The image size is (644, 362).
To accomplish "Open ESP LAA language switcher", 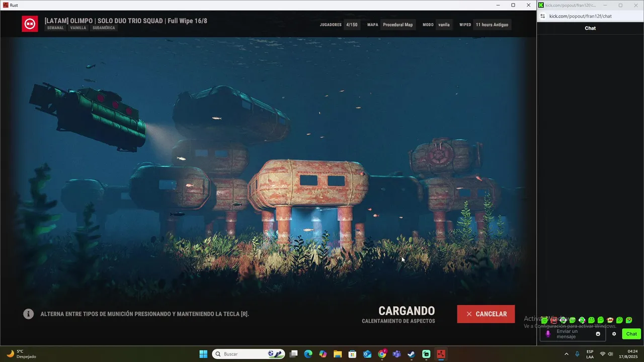I will pyautogui.click(x=590, y=354).
